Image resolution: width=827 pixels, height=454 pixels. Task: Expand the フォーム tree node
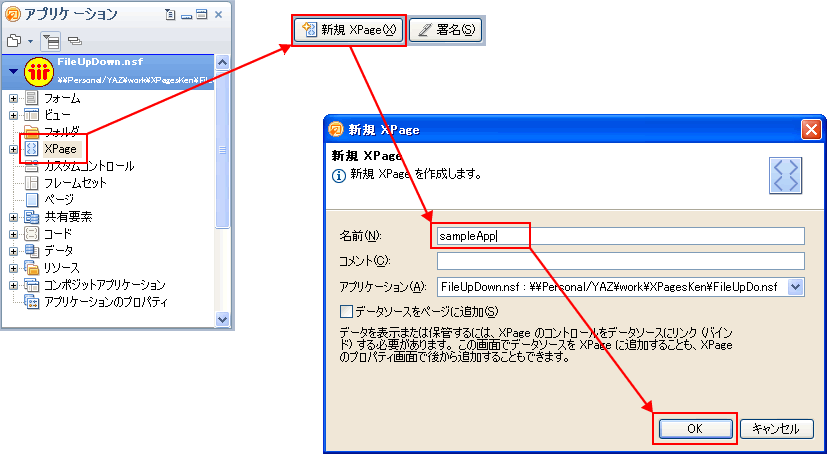[x=14, y=98]
